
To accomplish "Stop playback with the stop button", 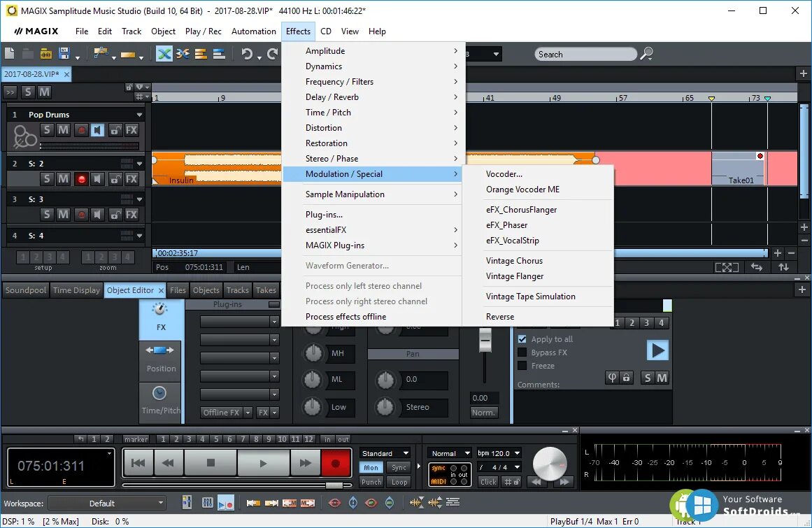I will coord(211,463).
